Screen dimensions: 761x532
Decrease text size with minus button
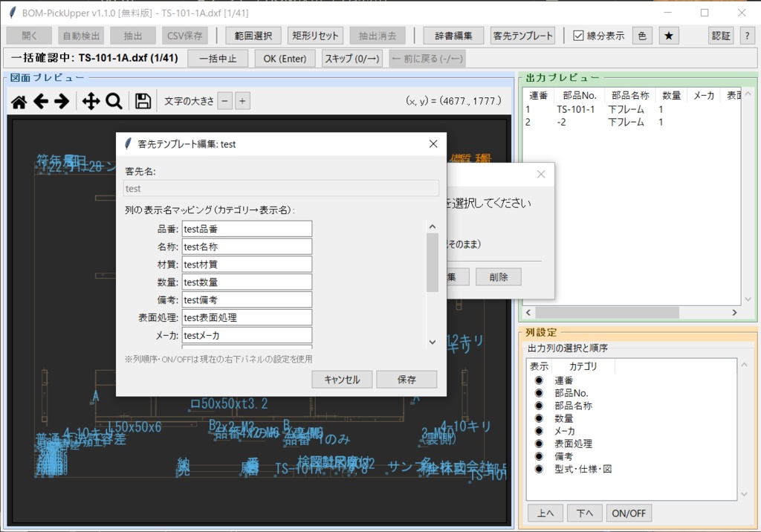pyautogui.click(x=224, y=101)
